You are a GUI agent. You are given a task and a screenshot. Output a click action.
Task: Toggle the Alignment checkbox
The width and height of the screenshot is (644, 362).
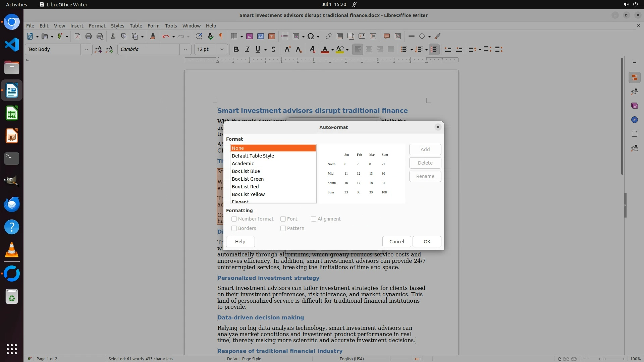[314, 219]
